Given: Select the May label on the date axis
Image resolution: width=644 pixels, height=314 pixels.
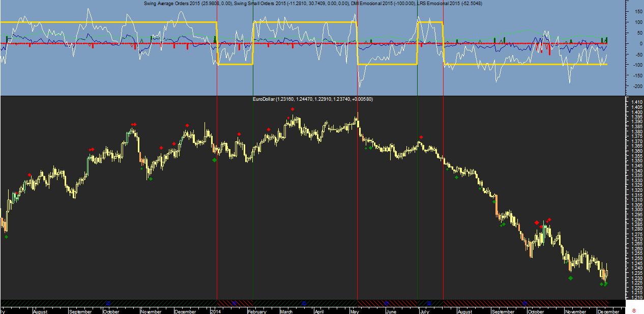Looking at the screenshot, I should click(355, 311).
